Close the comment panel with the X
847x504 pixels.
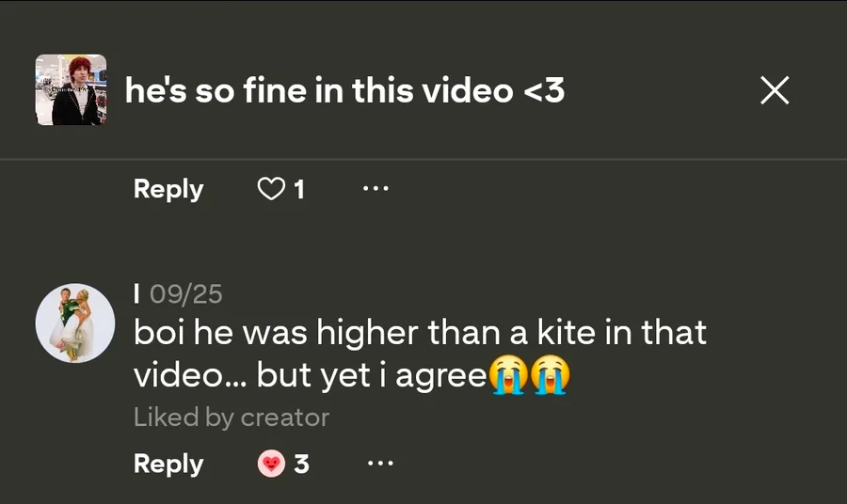tap(774, 91)
